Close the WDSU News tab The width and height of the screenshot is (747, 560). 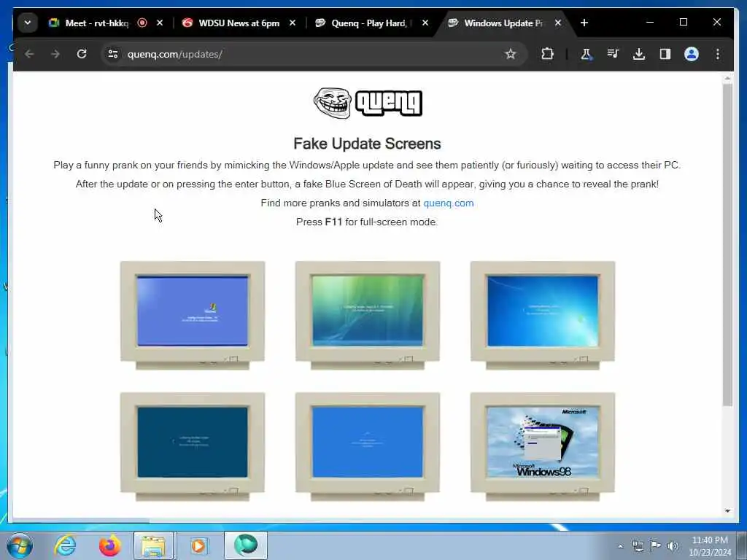(x=293, y=23)
